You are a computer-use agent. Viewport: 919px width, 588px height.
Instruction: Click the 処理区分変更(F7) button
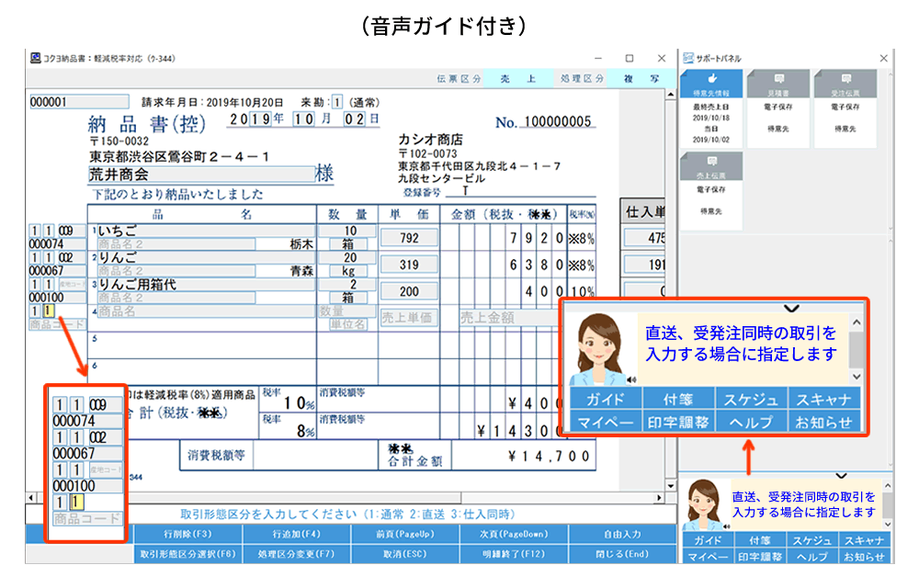click(x=296, y=555)
